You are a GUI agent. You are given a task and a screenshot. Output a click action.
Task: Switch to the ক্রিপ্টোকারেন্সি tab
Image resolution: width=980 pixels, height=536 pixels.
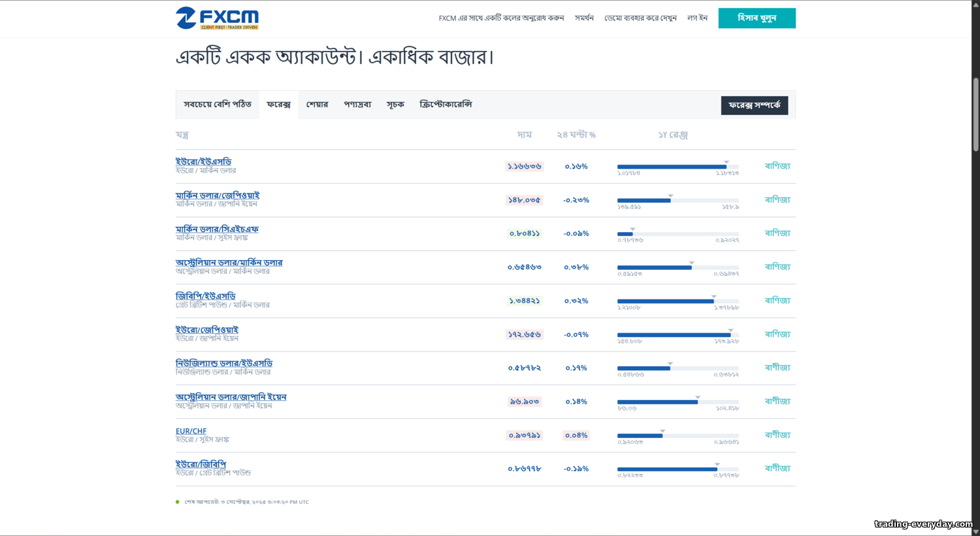pos(446,105)
